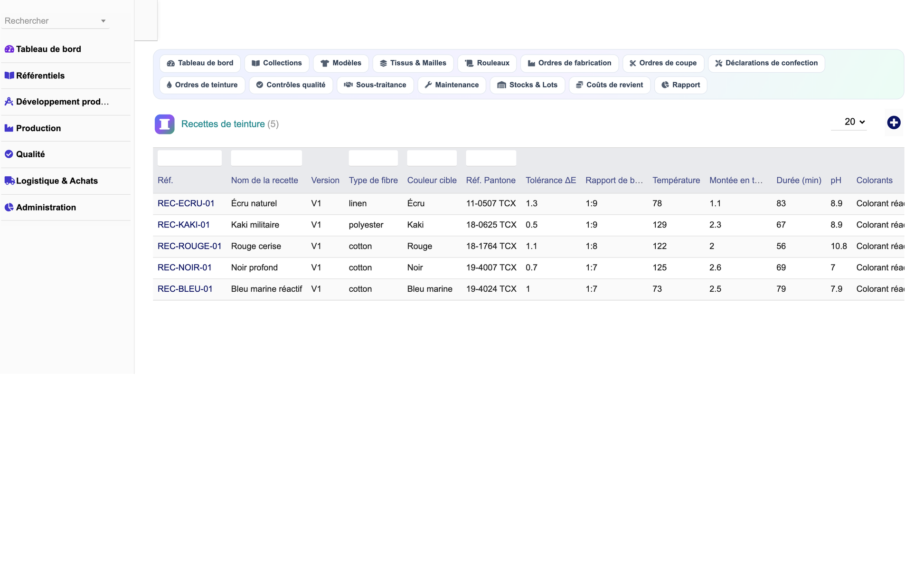The image size is (924, 572).
Task: Click the layers icon on Tissus & Mailles
Action: point(383,63)
